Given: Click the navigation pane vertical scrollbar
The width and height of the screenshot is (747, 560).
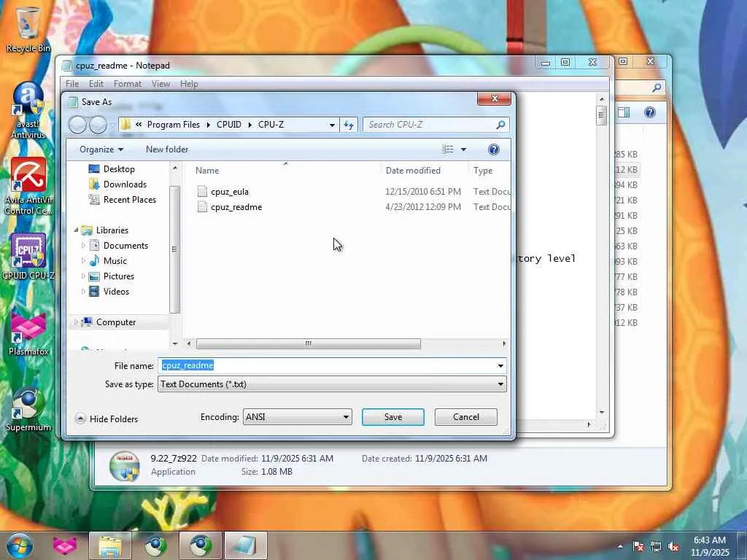Looking at the screenshot, I should (175, 249).
